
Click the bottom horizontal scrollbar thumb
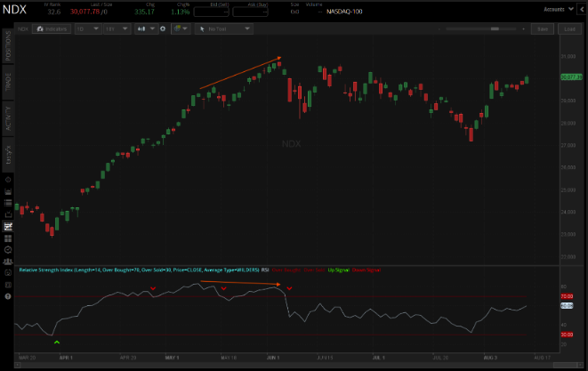[566, 365]
